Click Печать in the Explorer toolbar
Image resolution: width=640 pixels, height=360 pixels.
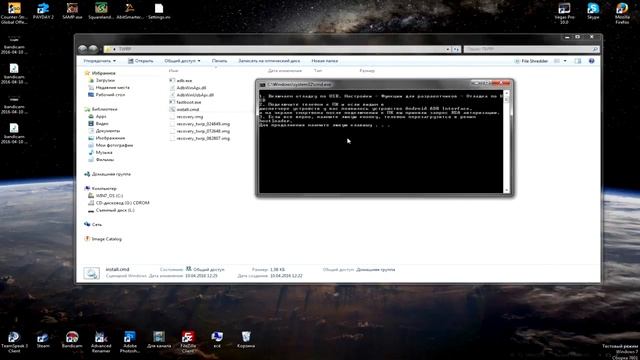click(x=219, y=61)
